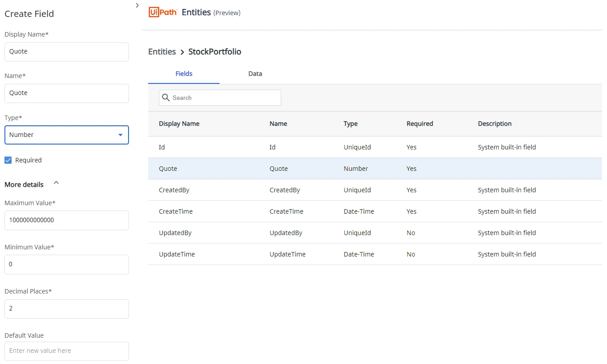This screenshot has height=364, width=607.
Task: Edit the Maximum Value field
Action: 67,220
